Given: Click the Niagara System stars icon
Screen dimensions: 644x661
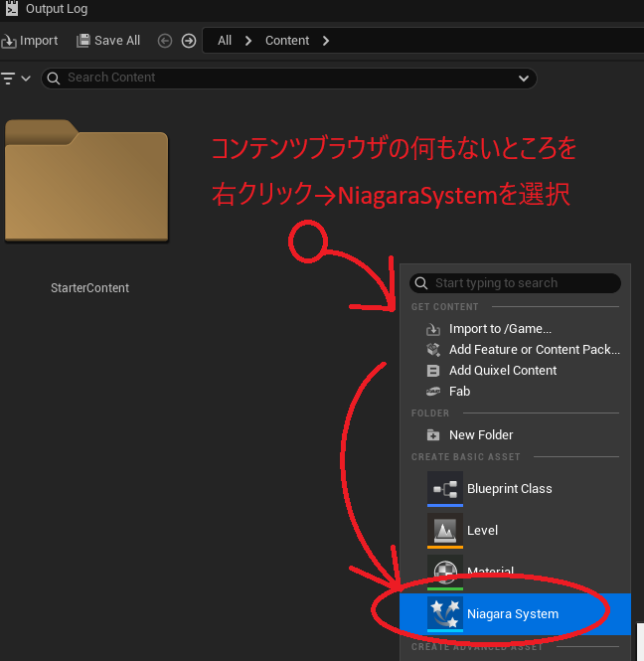Looking at the screenshot, I should click(x=444, y=614).
